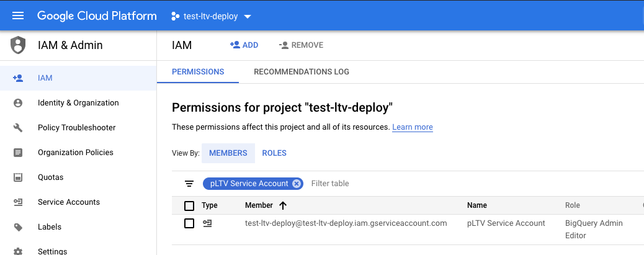Toggle the select-all header checkbox
This screenshot has width=644, height=255.
[x=189, y=205]
